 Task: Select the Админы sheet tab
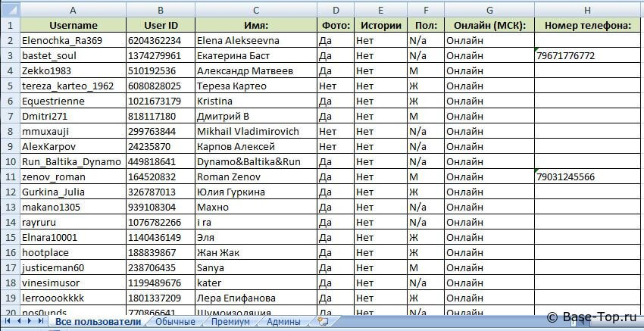click(x=283, y=322)
